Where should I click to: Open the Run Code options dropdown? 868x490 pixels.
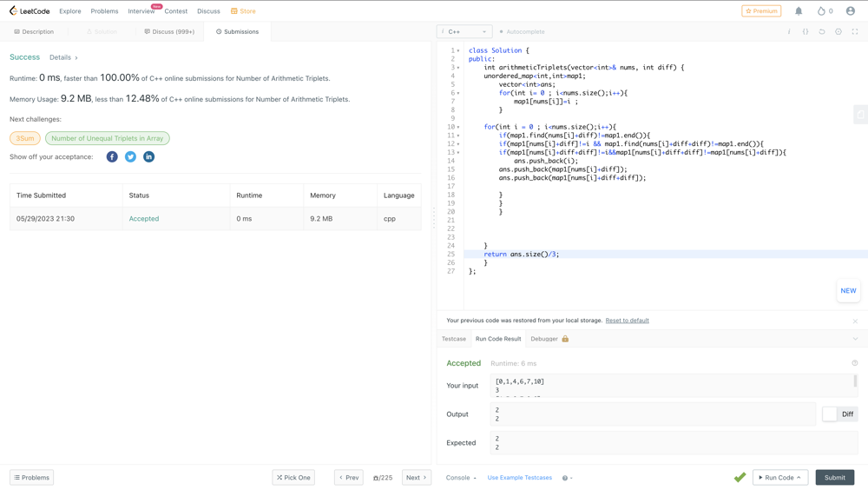tap(799, 478)
